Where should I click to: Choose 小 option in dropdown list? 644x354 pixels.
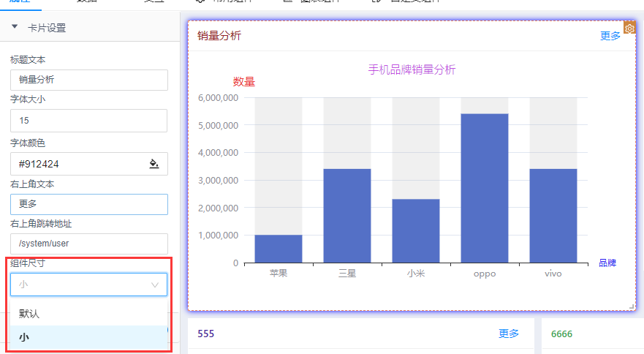pos(88,337)
